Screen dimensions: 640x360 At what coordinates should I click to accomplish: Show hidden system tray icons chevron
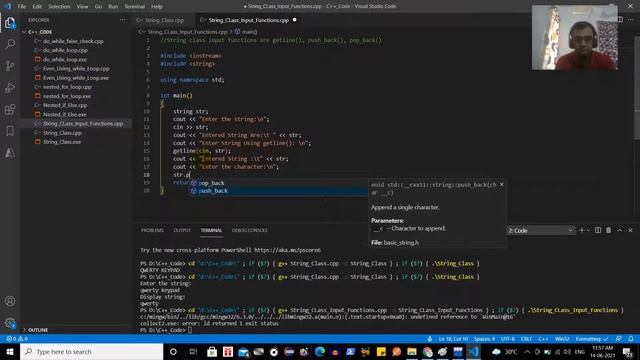[x=527, y=351]
